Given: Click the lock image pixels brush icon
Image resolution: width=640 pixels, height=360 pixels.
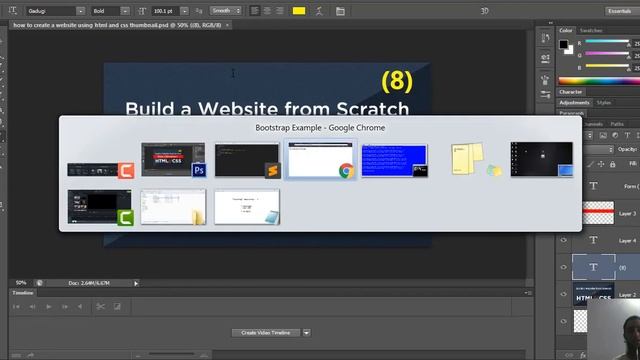Looking at the screenshot, I should coord(590,164).
